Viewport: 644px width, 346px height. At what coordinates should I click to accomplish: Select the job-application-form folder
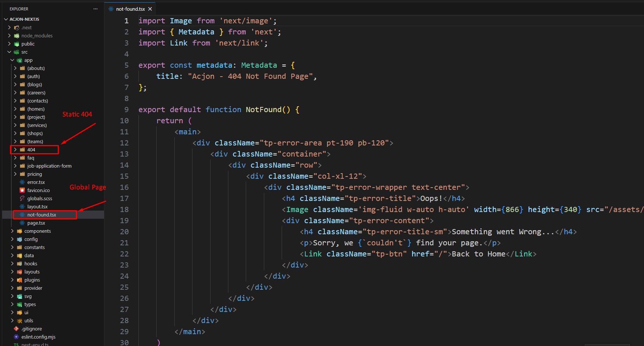[x=49, y=166]
